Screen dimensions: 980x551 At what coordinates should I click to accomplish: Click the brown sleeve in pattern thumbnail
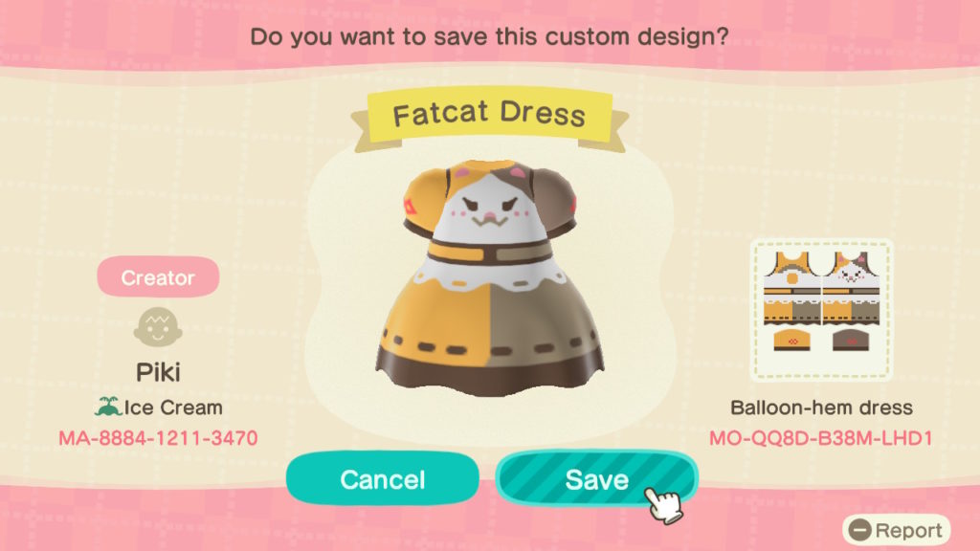point(851,340)
